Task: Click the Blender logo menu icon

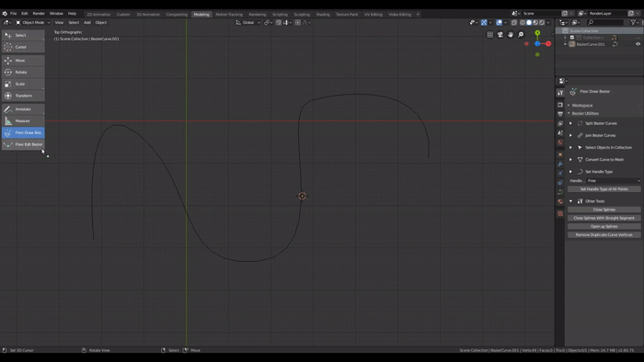Action: [x=5, y=14]
